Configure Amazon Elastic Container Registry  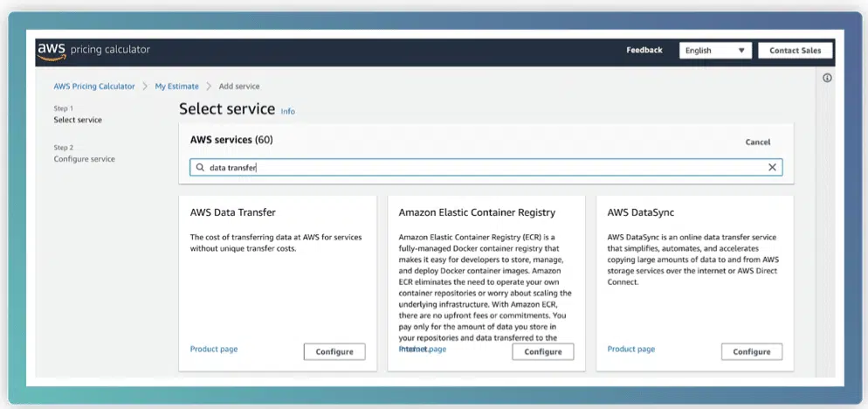pos(543,352)
